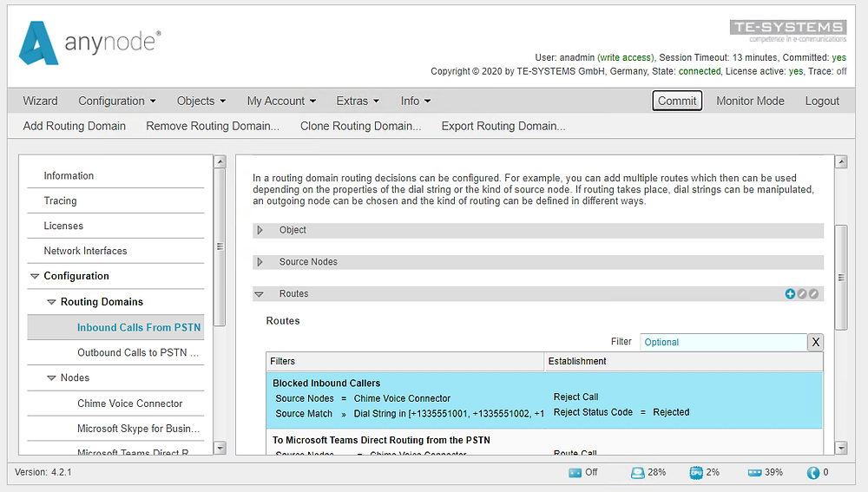Select Outbound Calls to PSTN routing domain

pos(115,352)
